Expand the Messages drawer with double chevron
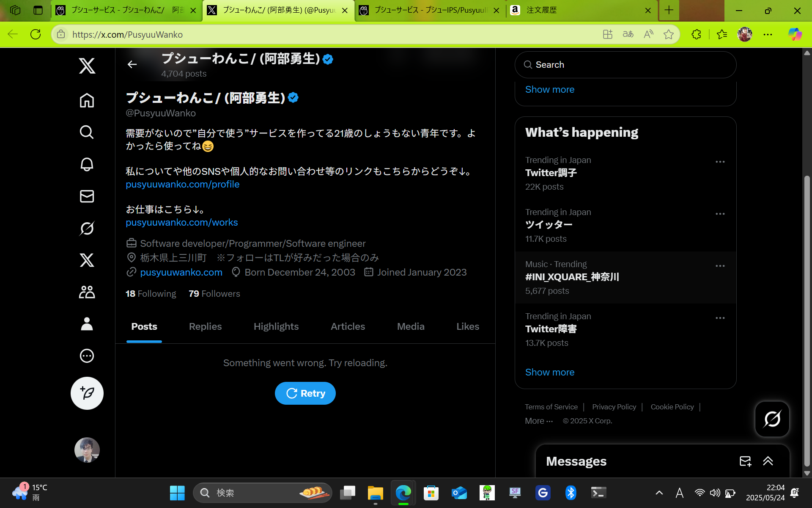The height and width of the screenshot is (508, 812). pyautogui.click(x=768, y=461)
